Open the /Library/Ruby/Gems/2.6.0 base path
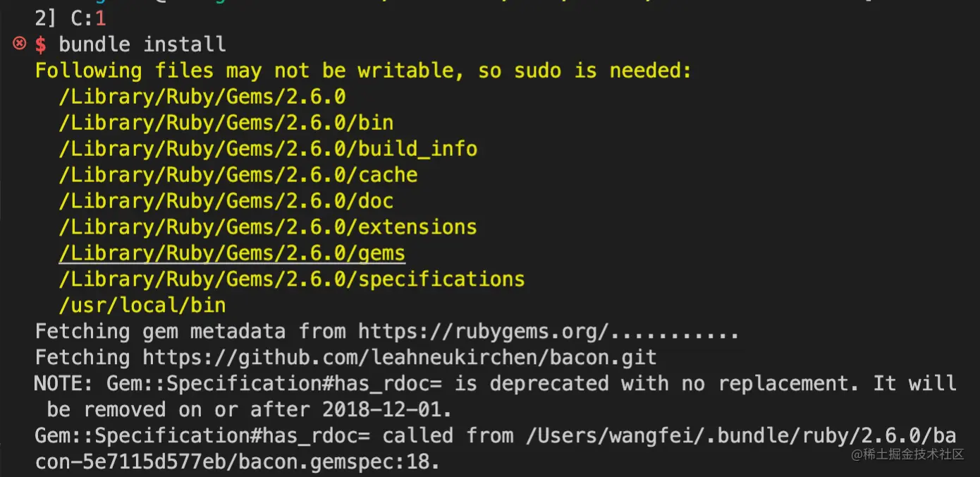 (x=202, y=97)
